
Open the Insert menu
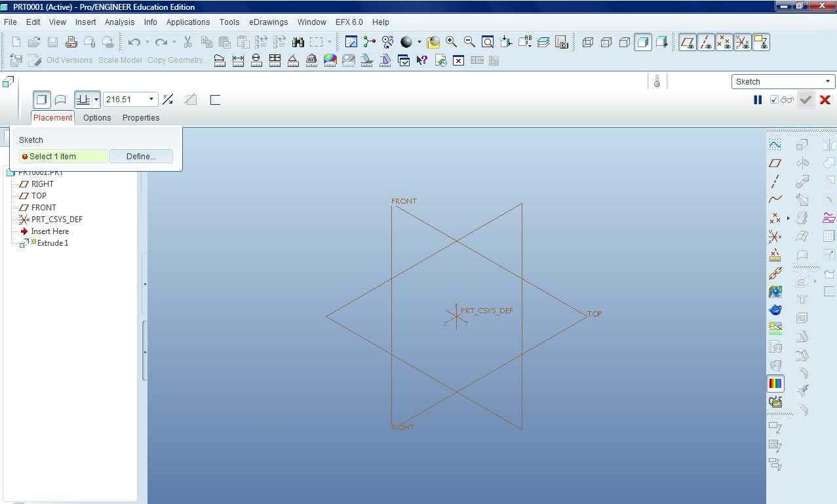tap(86, 22)
